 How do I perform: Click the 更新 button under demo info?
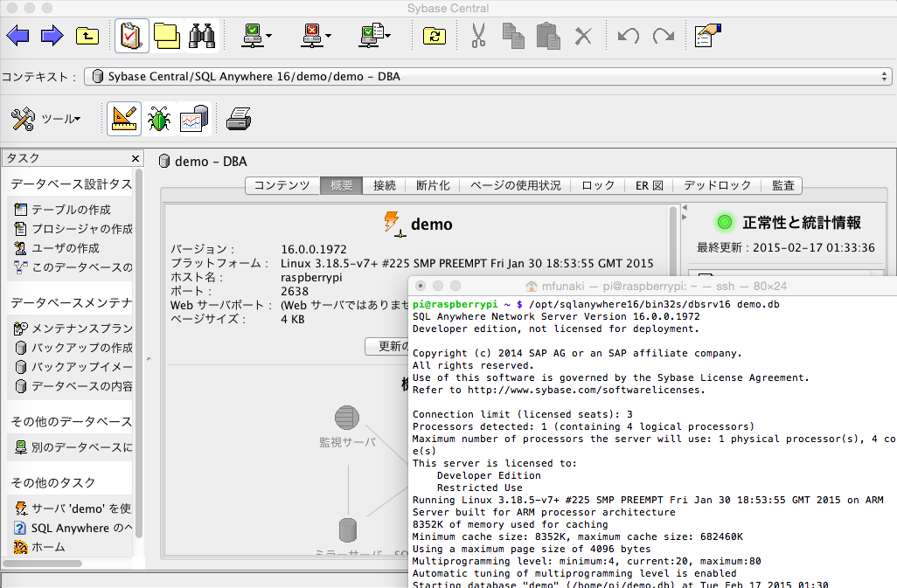387,346
